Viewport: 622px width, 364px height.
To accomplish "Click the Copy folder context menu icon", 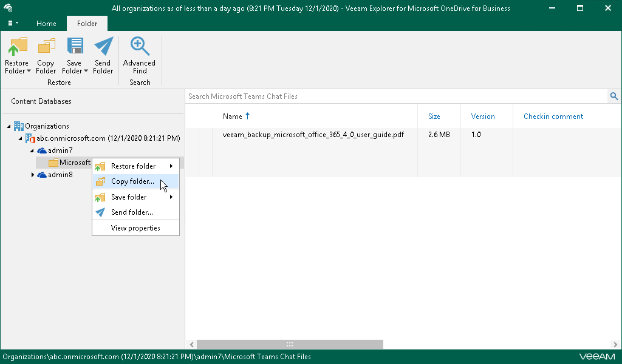I will 100,181.
